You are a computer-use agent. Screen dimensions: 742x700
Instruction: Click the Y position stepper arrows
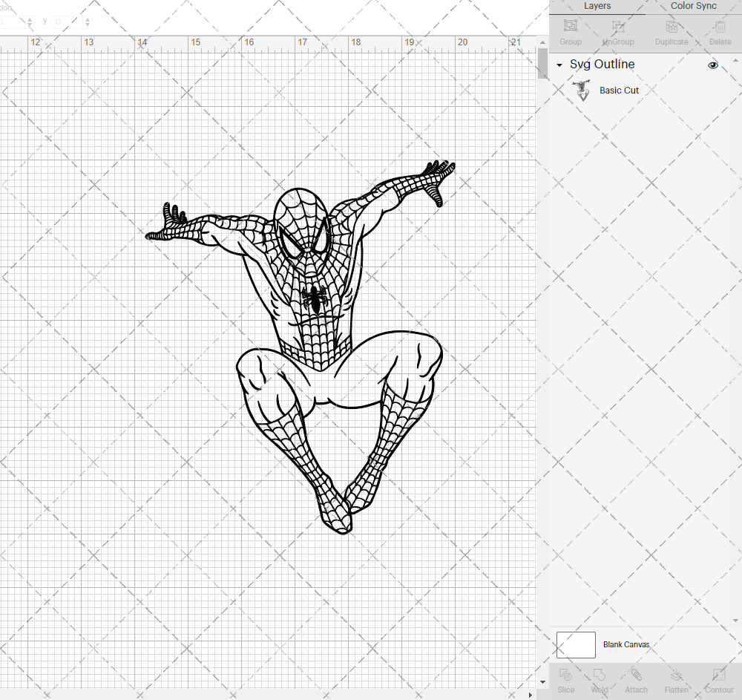click(x=88, y=22)
